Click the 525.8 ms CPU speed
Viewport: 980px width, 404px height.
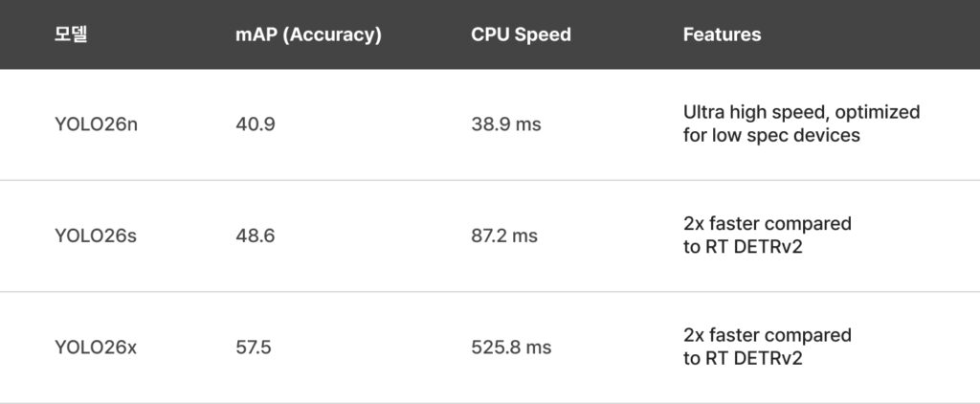click(x=511, y=348)
